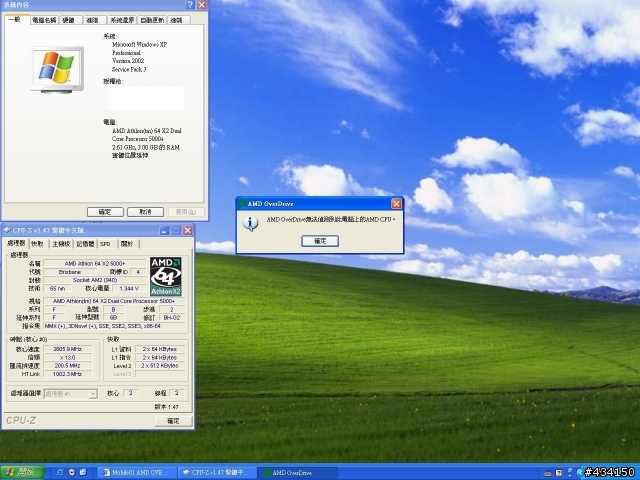Click 確定 at the bottom of CPU-Z

[173, 421]
